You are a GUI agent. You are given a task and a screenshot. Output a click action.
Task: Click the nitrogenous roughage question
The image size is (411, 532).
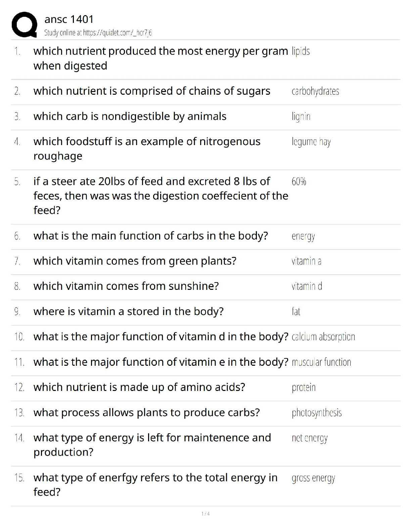tap(147, 148)
